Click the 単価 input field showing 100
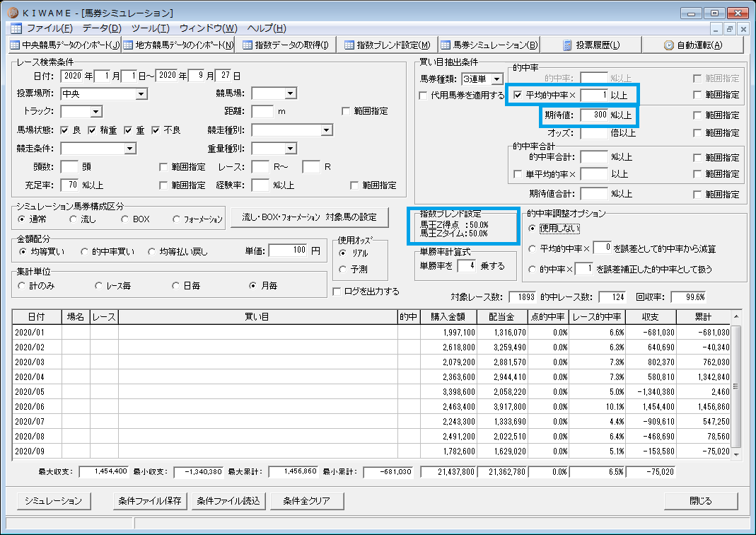756x535 pixels. coord(288,250)
